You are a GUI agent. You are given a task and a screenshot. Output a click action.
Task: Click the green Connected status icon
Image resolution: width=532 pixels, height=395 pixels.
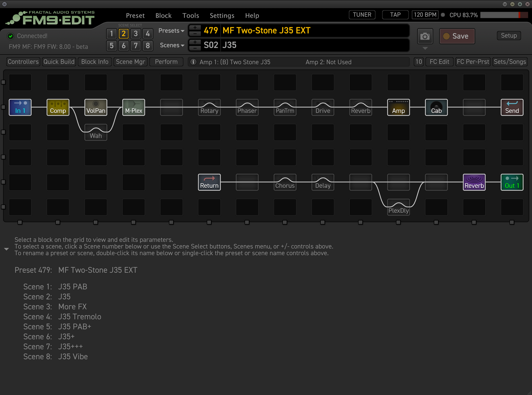tap(11, 36)
